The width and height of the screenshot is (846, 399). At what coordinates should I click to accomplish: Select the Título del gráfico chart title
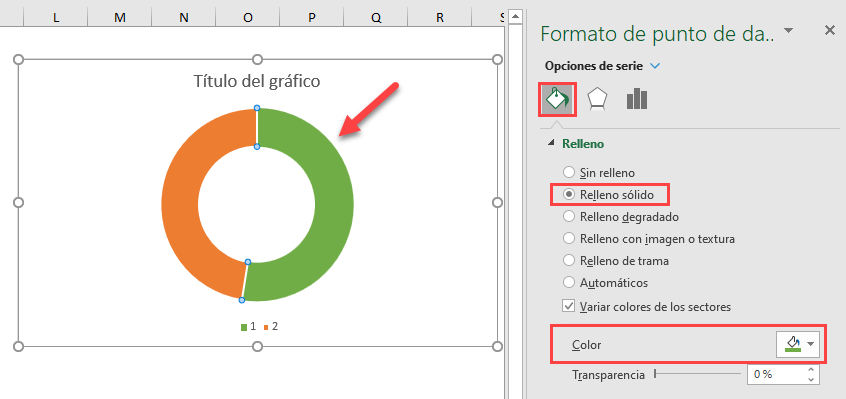coord(257,81)
